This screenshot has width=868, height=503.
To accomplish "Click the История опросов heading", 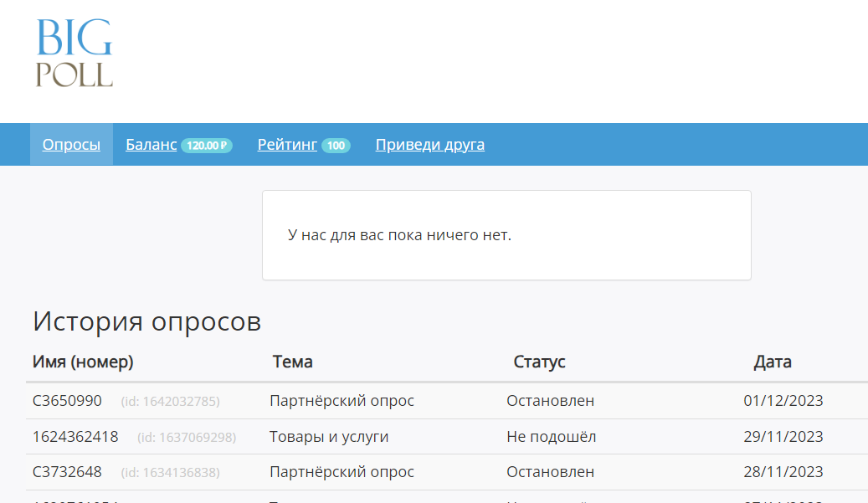I will (146, 321).
